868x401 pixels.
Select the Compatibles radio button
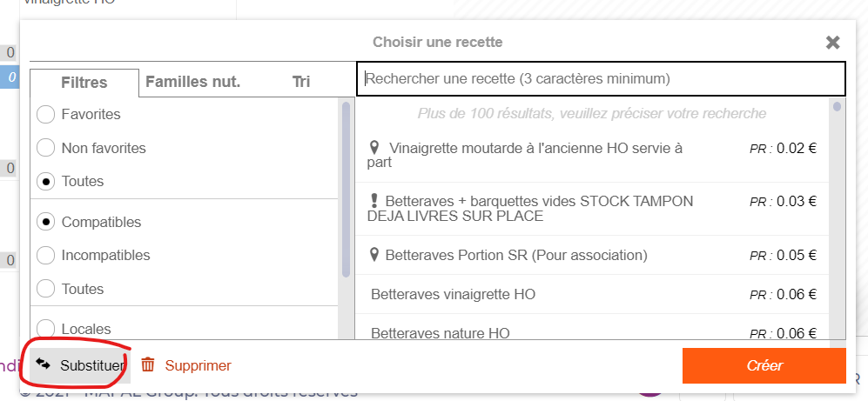pos(46,223)
